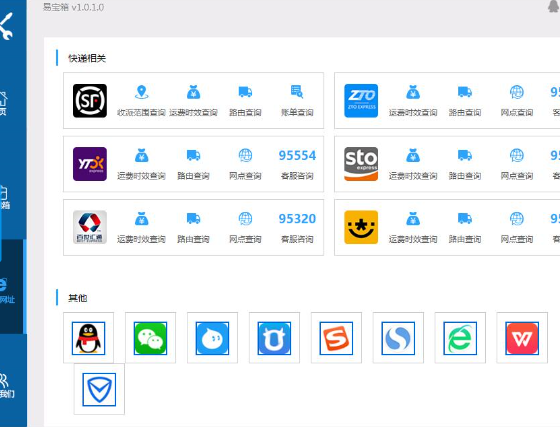Open the STO Express logo
The image size is (560, 427).
pyautogui.click(x=361, y=164)
